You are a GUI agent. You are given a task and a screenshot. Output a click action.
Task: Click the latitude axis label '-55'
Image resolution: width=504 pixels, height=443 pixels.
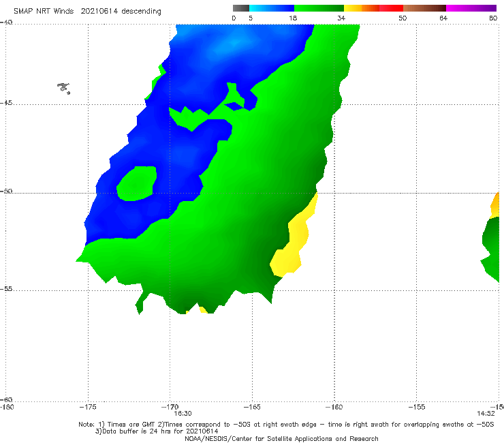[x=6, y=288]
